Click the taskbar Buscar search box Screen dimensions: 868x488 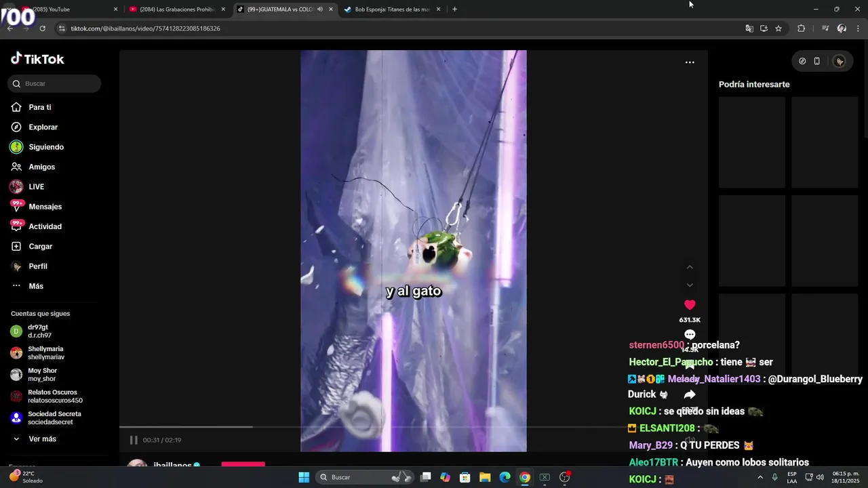[x=364, y=477]
